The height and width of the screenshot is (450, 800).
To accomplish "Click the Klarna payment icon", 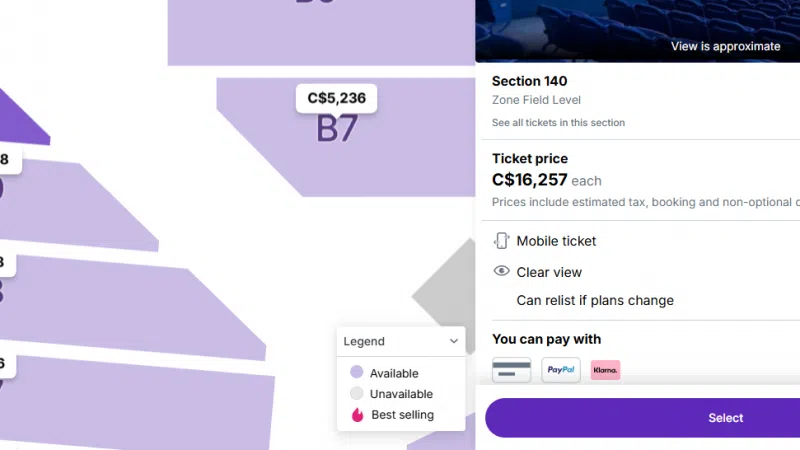I will click(x=605, y=370).
